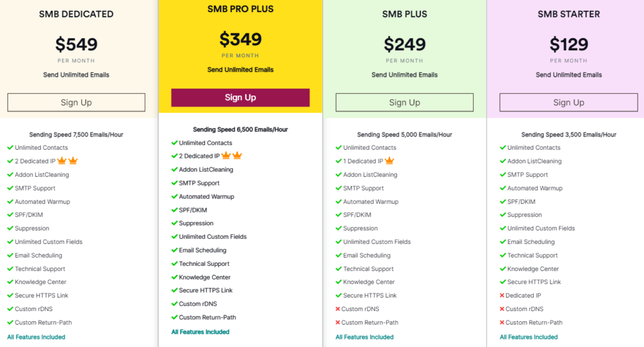
Task: Open All Features Included under SMB Dedicated
Action: click(36, 337)
